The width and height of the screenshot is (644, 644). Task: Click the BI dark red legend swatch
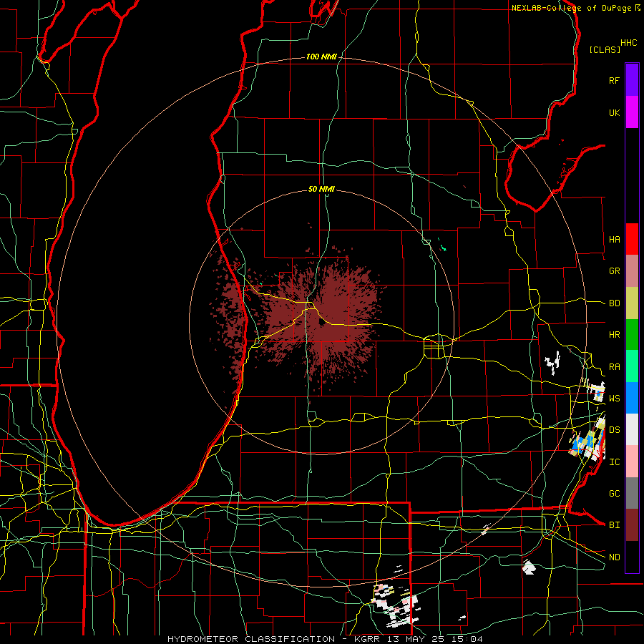point(632,525)
